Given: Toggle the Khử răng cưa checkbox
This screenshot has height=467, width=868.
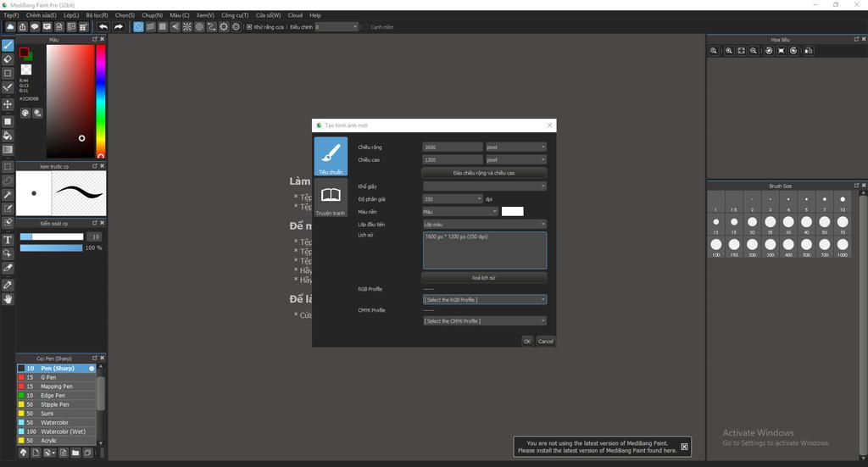Looking at the screenshot, I should point(249,26).
